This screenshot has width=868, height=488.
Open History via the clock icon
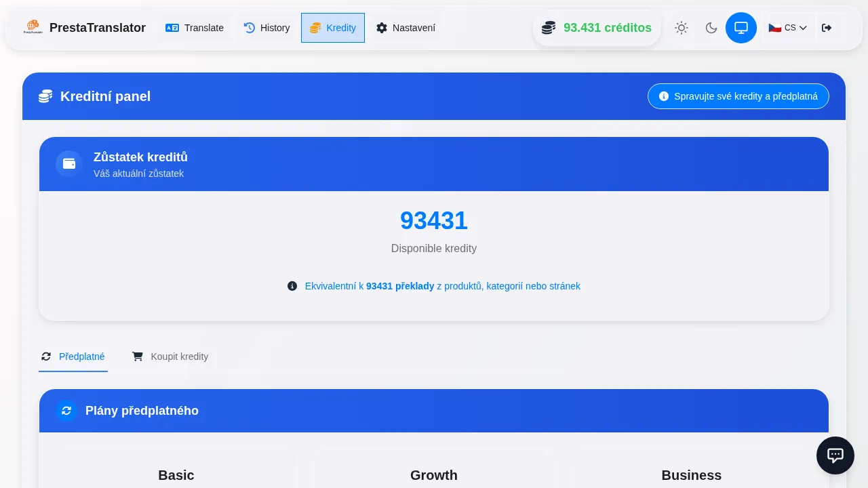point(250,28)
